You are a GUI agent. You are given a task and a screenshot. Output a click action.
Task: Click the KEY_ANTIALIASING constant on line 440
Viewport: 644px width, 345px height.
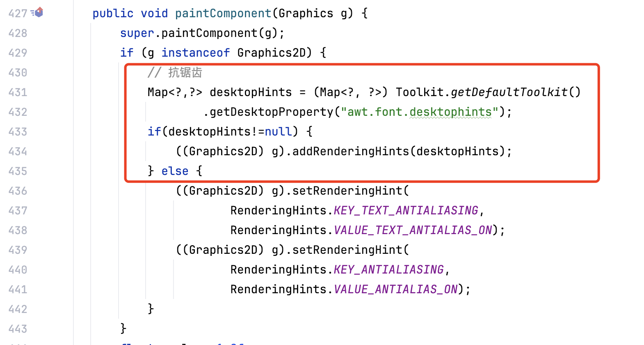click(388, 270)
